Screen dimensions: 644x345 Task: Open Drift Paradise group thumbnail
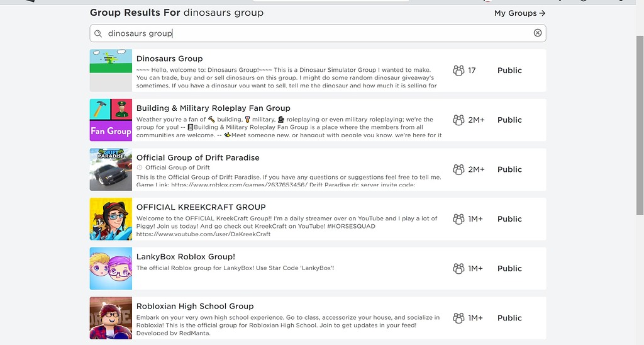(111, 169)
